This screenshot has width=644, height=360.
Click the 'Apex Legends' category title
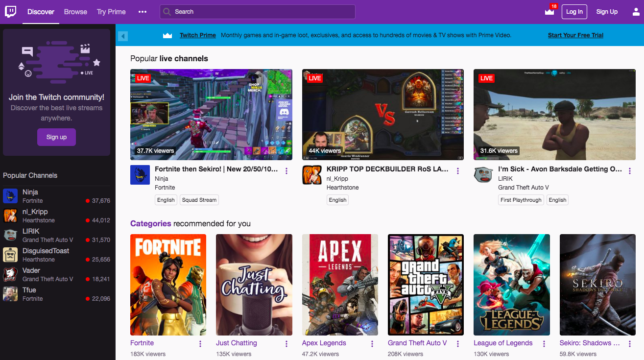324,343
